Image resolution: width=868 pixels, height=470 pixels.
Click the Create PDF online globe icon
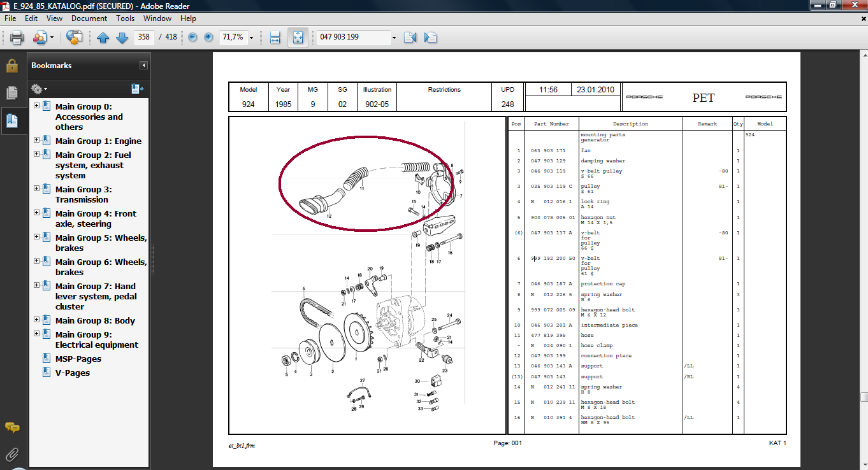pyautogui.click(x=75, y=38)
